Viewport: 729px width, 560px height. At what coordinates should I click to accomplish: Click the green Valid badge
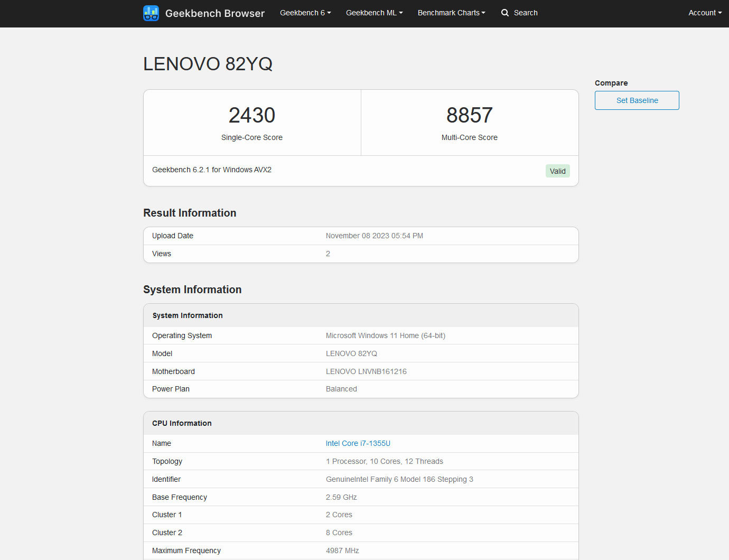point(557,171)
